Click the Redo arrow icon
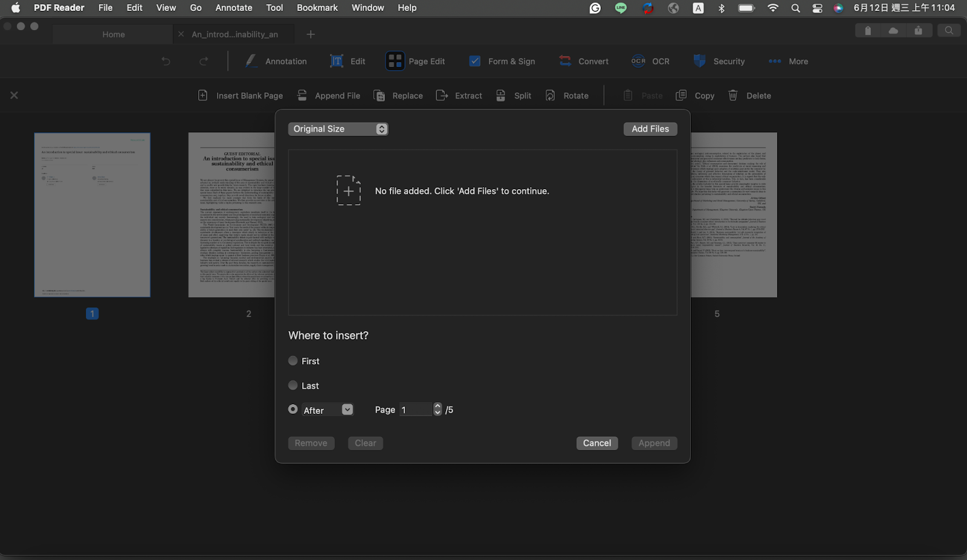The height and width of the screenshot is (560, 967). (204, 61)
